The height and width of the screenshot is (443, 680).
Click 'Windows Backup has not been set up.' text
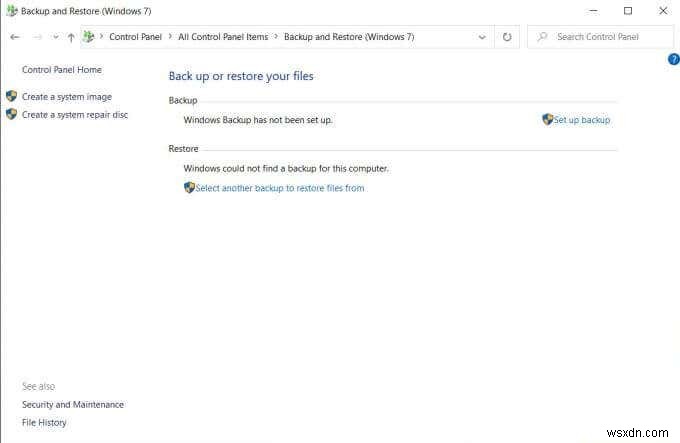[x=258, y=120]
